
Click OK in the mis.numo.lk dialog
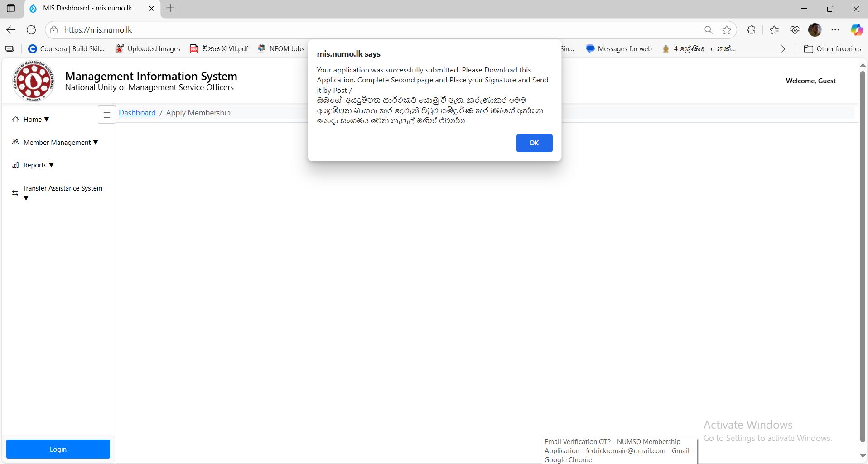tap(534, 143)
